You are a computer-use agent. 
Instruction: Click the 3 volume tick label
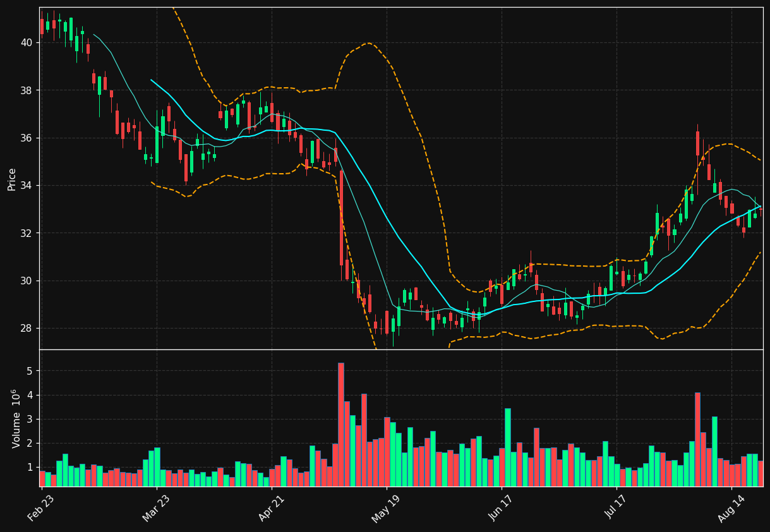coord(29,420)
